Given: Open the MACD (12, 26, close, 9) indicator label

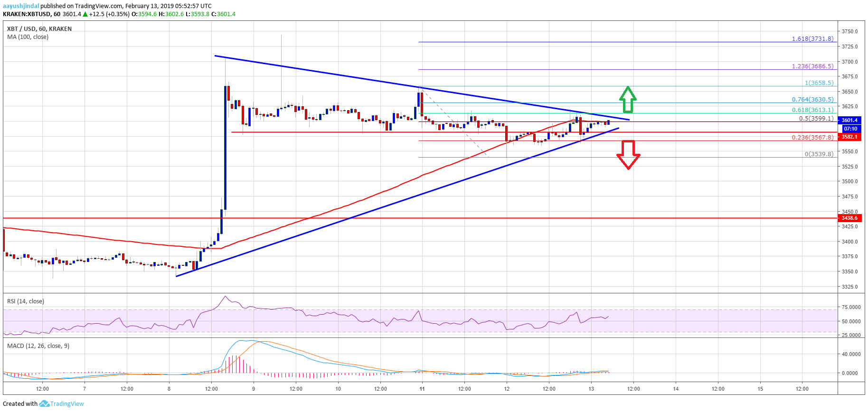Looking at the screenshot, I should (x=38, y=346).
